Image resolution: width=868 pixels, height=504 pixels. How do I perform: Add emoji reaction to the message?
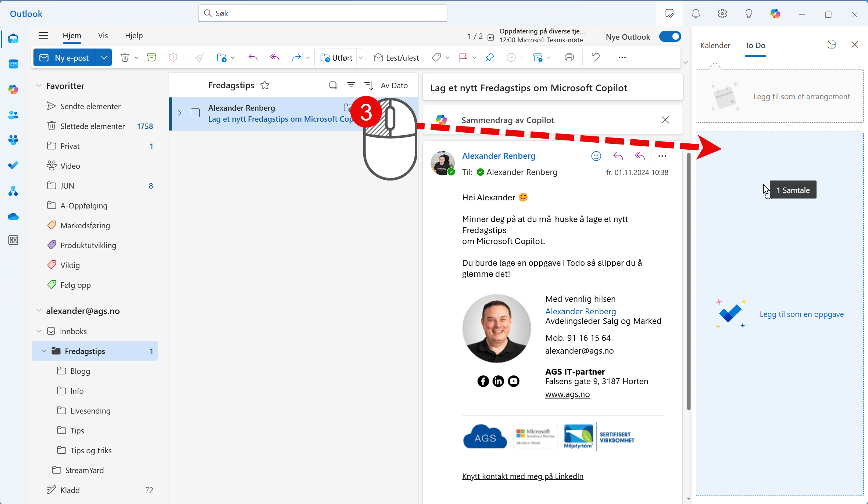coord(596,156)
